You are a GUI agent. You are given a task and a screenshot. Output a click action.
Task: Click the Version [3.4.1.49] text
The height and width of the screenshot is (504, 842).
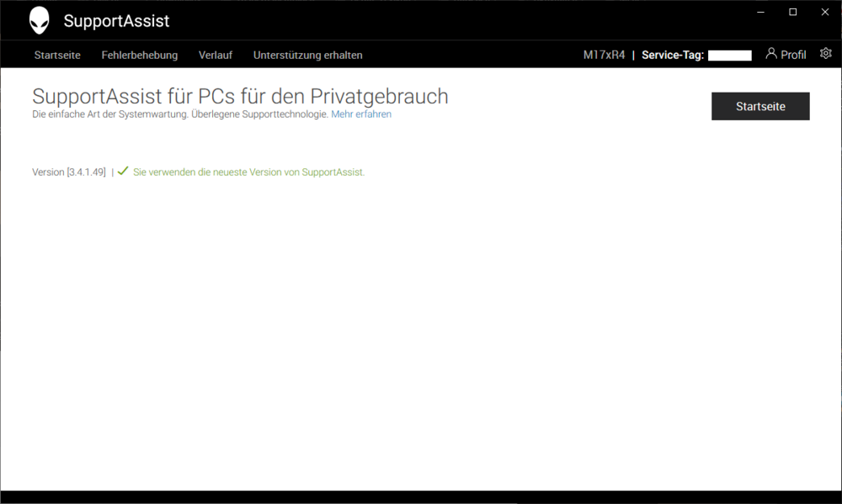(69, 172)
